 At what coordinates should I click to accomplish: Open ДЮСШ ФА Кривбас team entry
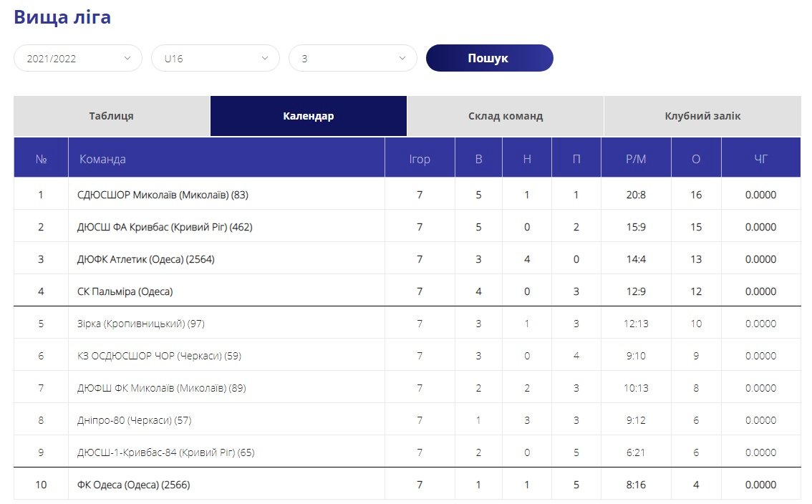(x=165, y=227)
